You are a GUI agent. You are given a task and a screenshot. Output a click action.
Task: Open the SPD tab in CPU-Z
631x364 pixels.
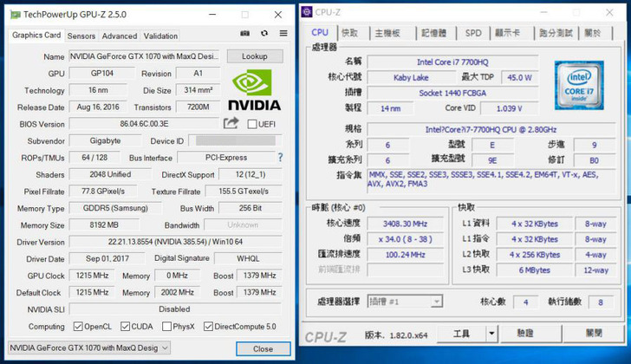pos(473,33)
